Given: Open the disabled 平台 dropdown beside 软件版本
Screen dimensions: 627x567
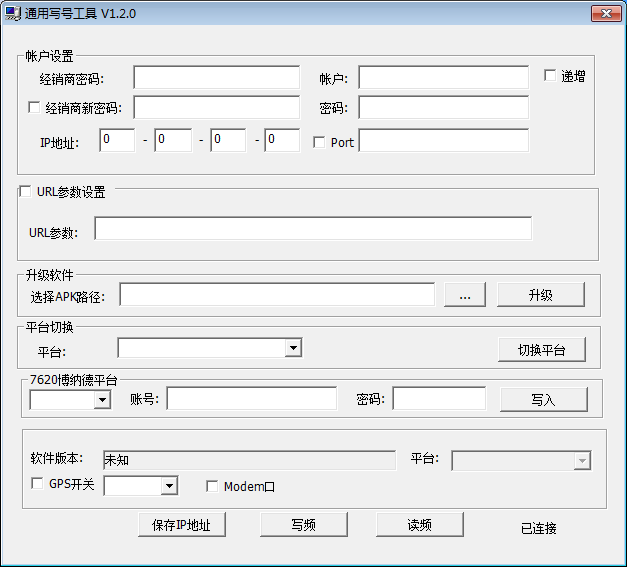Looking at the screenshot, I should [582, 461].
